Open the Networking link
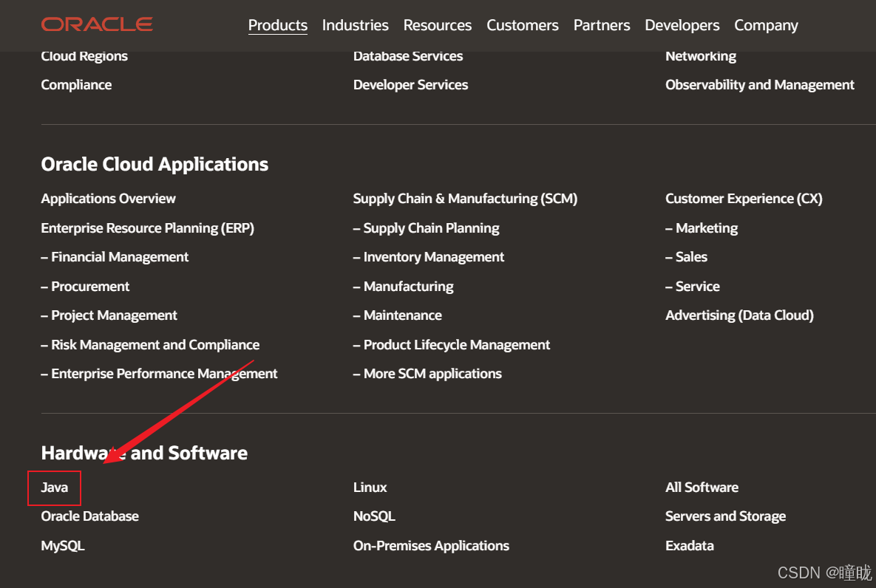 [701, 56]
